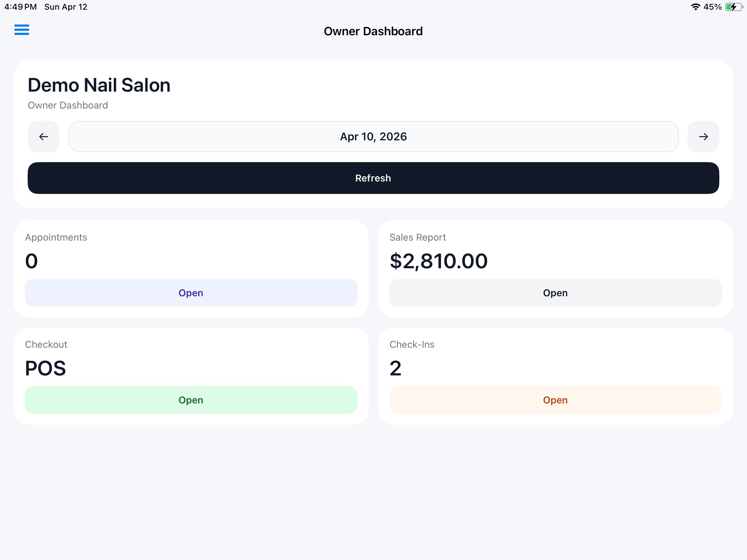Tap the battery indicator in status bar
747x560 pixels.
tap(734, 7)
